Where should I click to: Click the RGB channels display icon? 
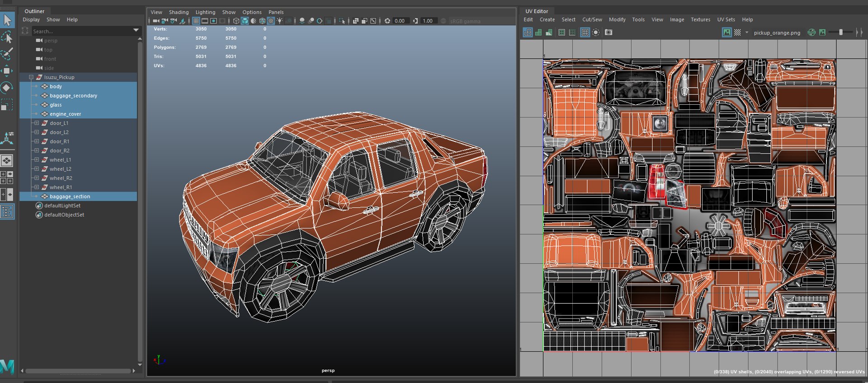[x=811, y=32]
